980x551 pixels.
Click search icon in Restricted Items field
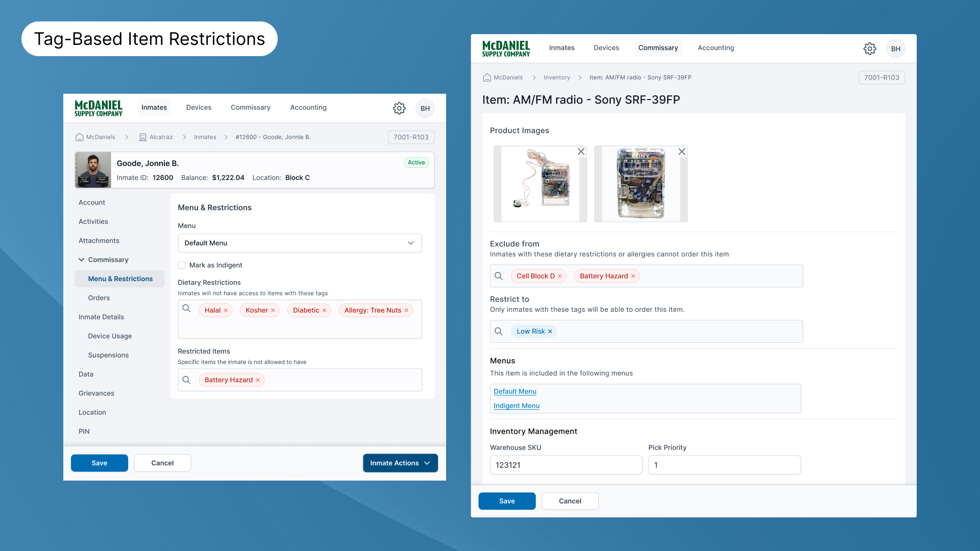pyautogui.click(x=186, y=380)
